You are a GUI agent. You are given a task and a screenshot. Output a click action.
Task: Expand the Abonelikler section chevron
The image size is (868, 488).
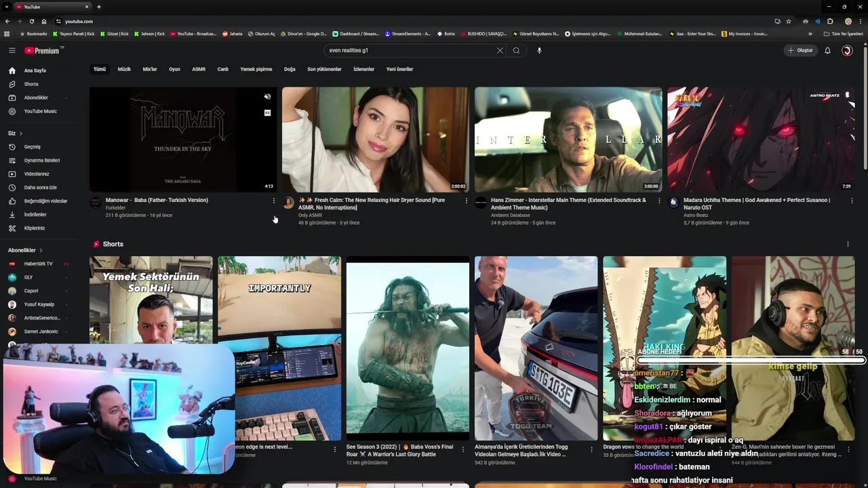pyautogui.click(x=41, y=250)
